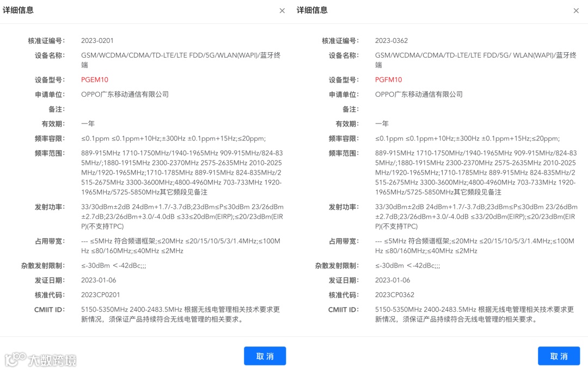588x371 pixels.
Task: Click right dialog title 详细信息
Action: [x=312, y=10]
